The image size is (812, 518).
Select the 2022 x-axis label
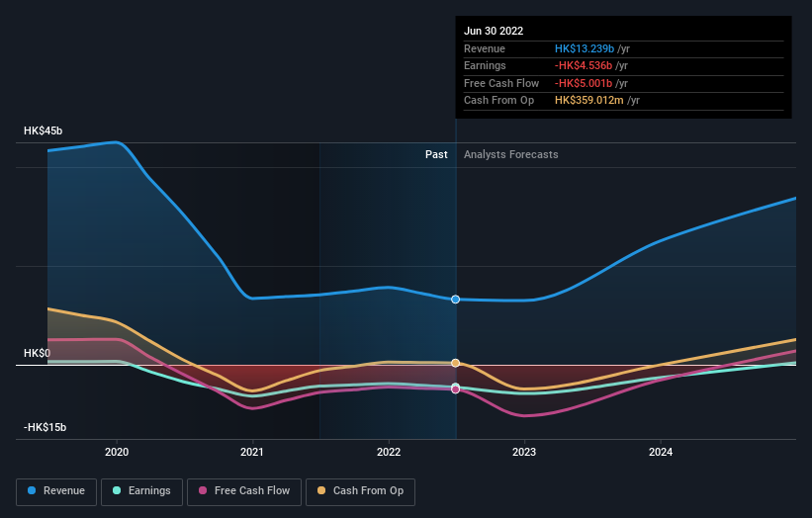point(389,453)
